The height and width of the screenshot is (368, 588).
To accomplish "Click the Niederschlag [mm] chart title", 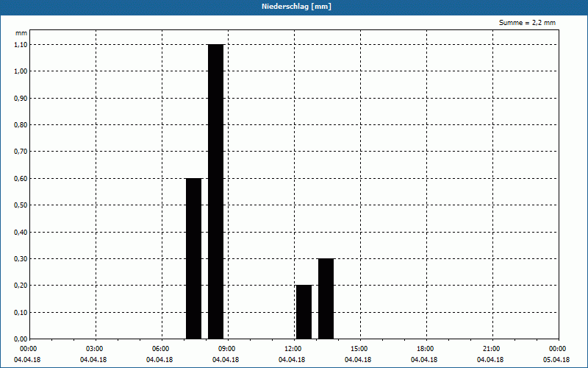I will pyautogui.click(x=296, y=7).
